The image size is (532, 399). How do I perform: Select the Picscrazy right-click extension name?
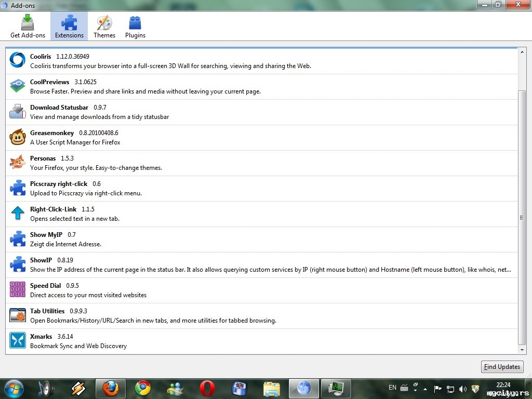tap(59, 183)
